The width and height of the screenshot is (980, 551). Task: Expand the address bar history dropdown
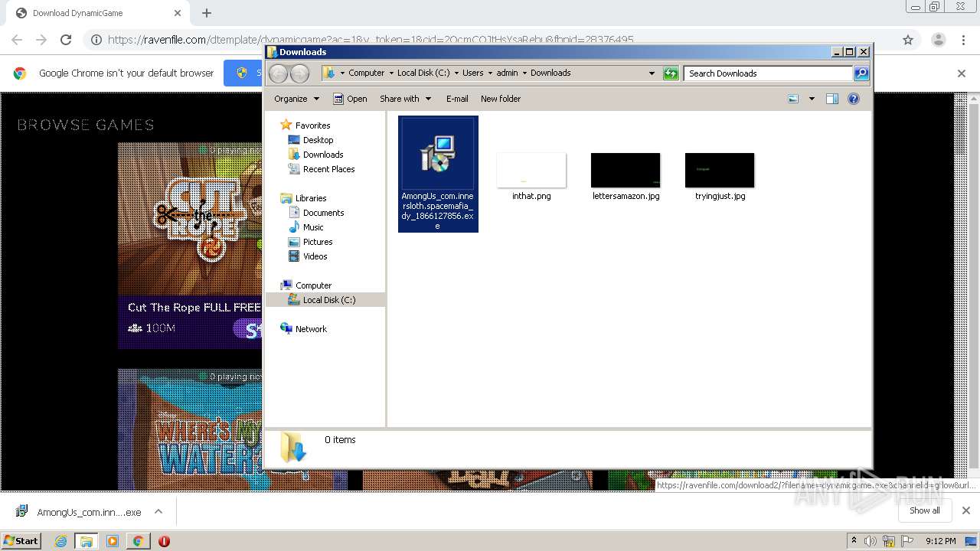click(652, 73)
